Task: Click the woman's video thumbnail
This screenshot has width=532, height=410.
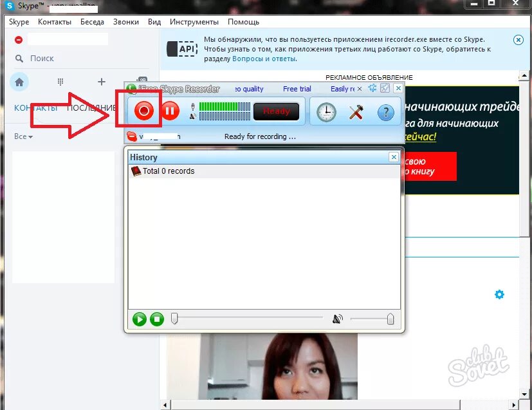Action: coord(262,366)
